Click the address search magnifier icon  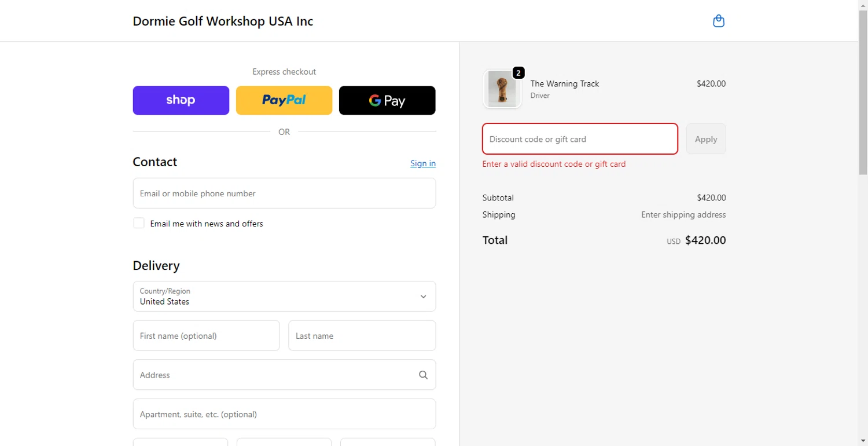tap(423, 375)
